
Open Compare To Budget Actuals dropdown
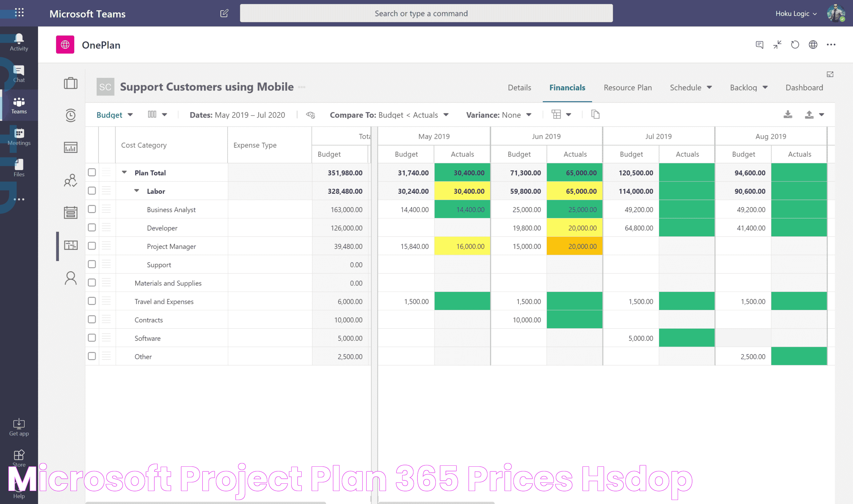(446, 115)
